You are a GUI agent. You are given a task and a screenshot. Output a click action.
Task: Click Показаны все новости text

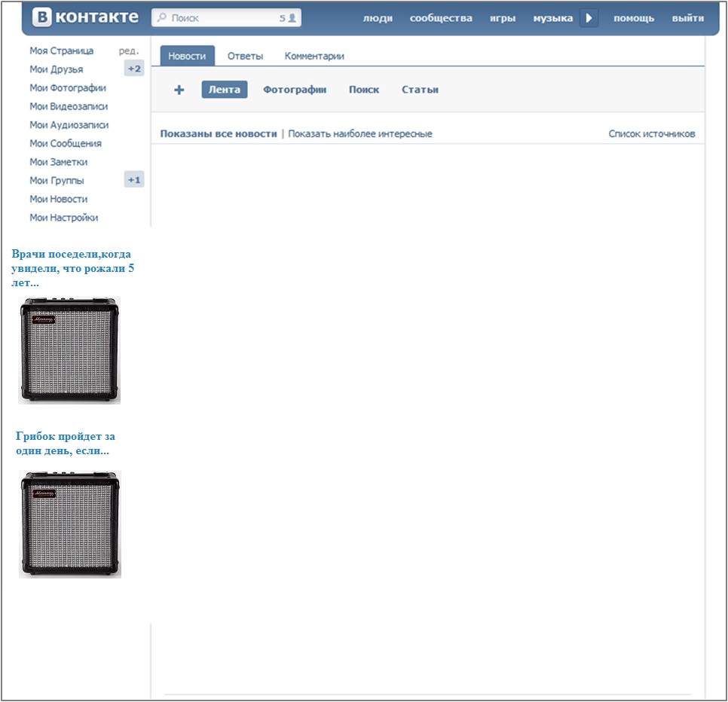point(219,133)
